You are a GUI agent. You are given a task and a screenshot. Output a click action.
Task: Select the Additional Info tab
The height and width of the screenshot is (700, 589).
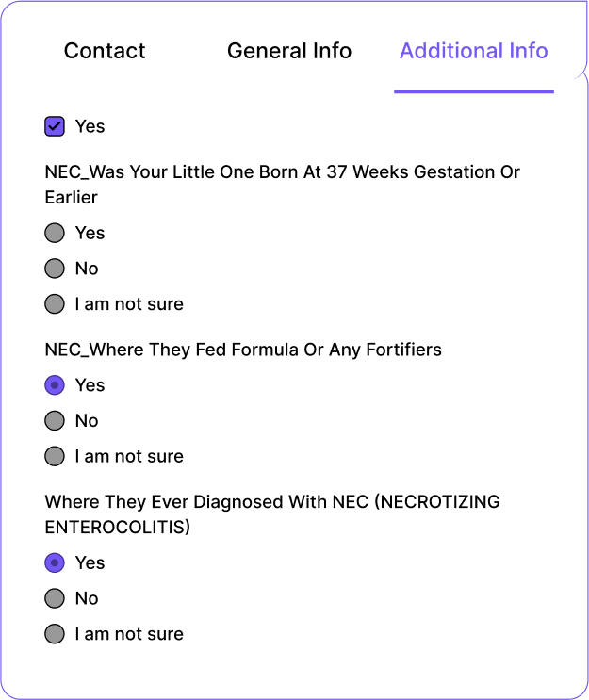[x=473, y=51]
